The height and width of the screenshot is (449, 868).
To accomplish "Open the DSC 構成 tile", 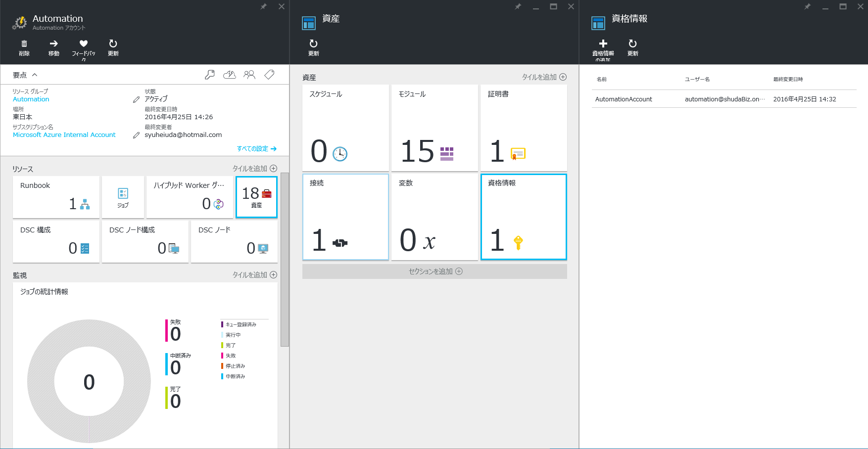I will coord(56,241).
